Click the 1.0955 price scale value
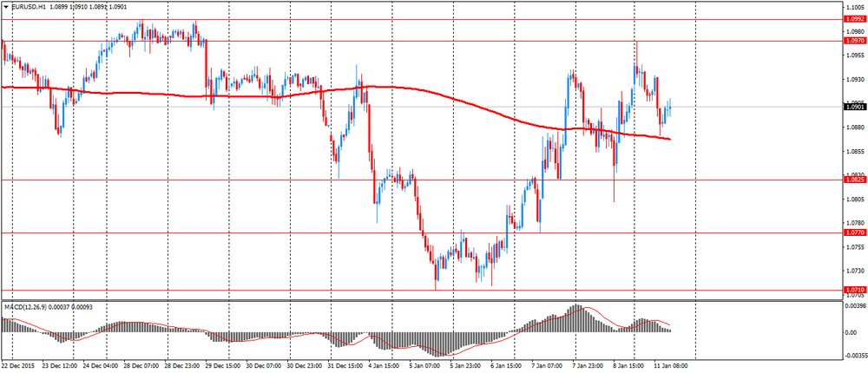 click(x=853, y=56)
